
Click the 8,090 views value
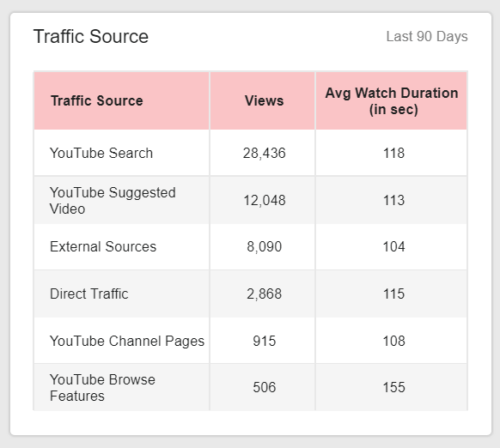pyautogui.click(x=264, y=246)
